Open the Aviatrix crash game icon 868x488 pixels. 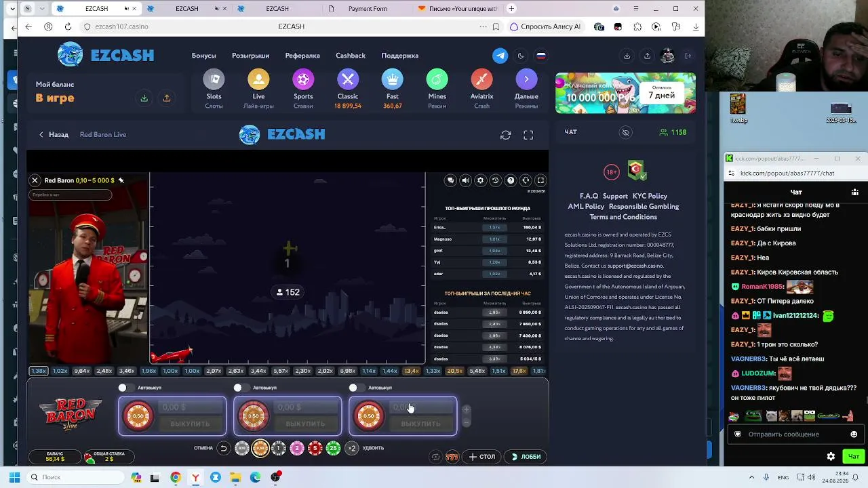pos(481,80)
